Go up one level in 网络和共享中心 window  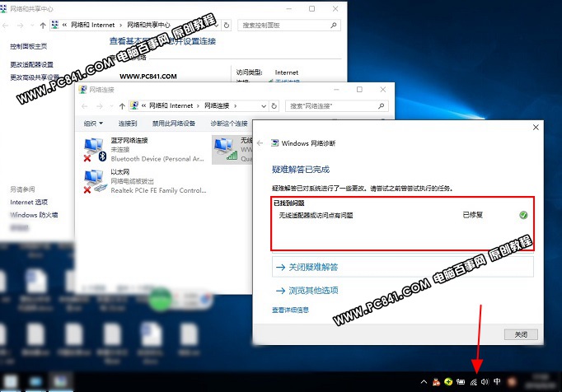(x=43, y=26)
